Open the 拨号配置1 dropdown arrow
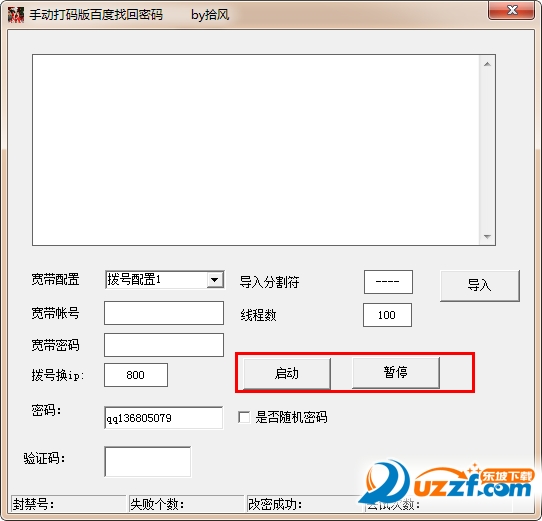The image size is (542, 521). pyautogui.click(x=215, y=280)
